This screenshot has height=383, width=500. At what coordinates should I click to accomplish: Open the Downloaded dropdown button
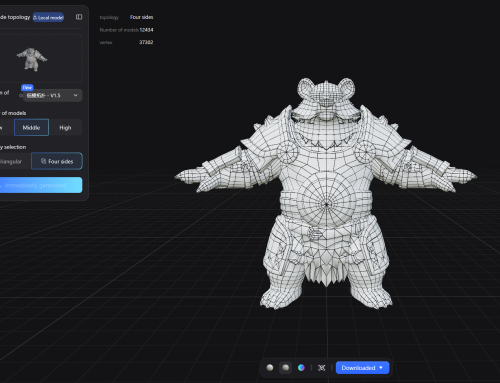point(362,368)
